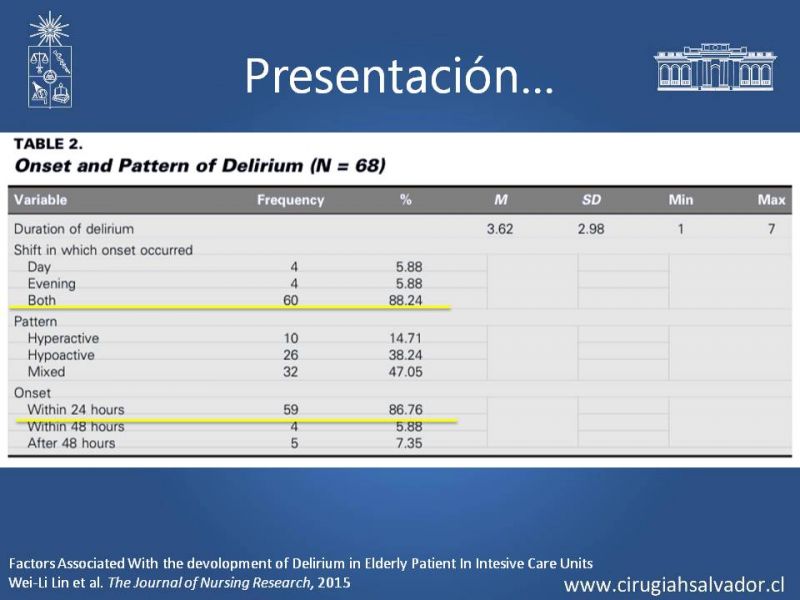This screenshot has height=600, width=800.
Task: Click the 'Within 24 hours' row label
Action: click(76, 410)
